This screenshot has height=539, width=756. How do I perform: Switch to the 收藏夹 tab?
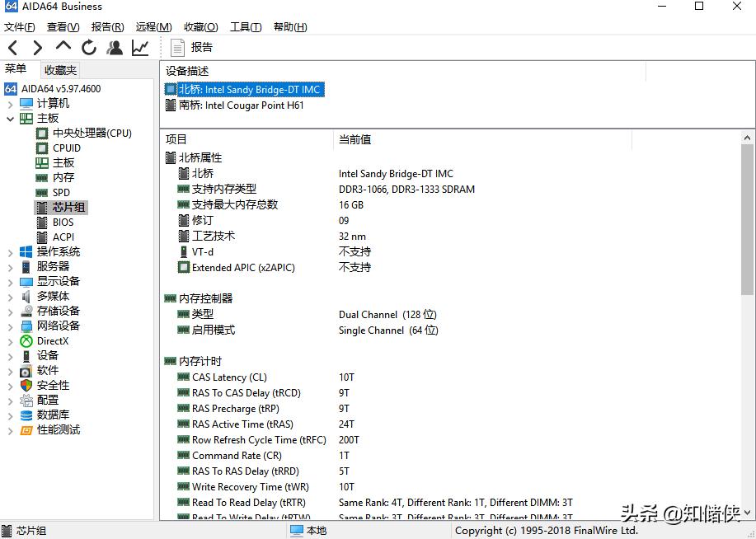tap(59, 68)
